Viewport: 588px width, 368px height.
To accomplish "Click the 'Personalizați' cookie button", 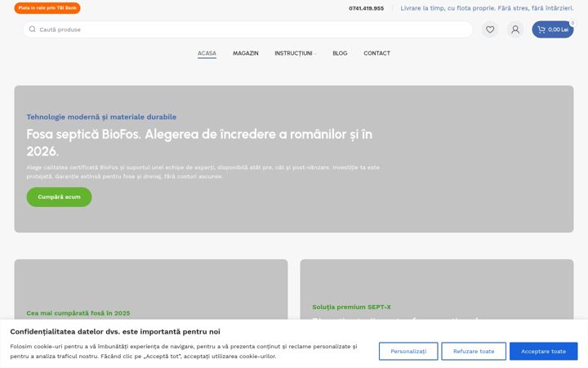I will tap(408, 351).
